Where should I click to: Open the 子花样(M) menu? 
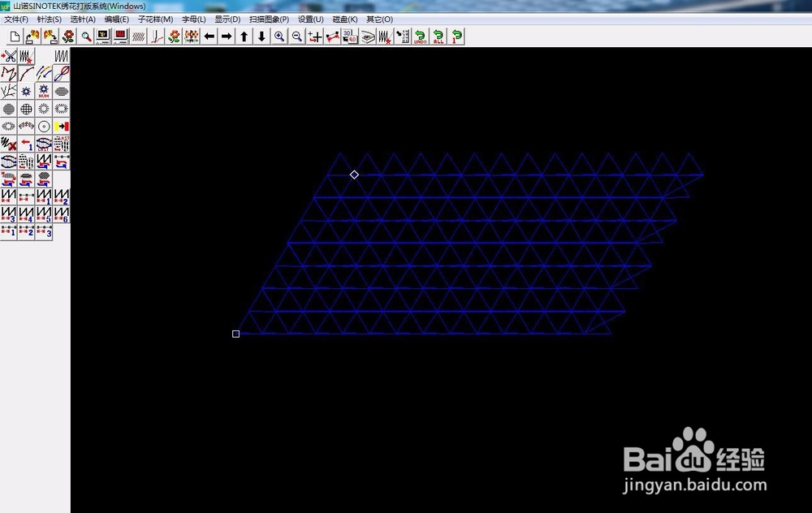pos(155,19)
